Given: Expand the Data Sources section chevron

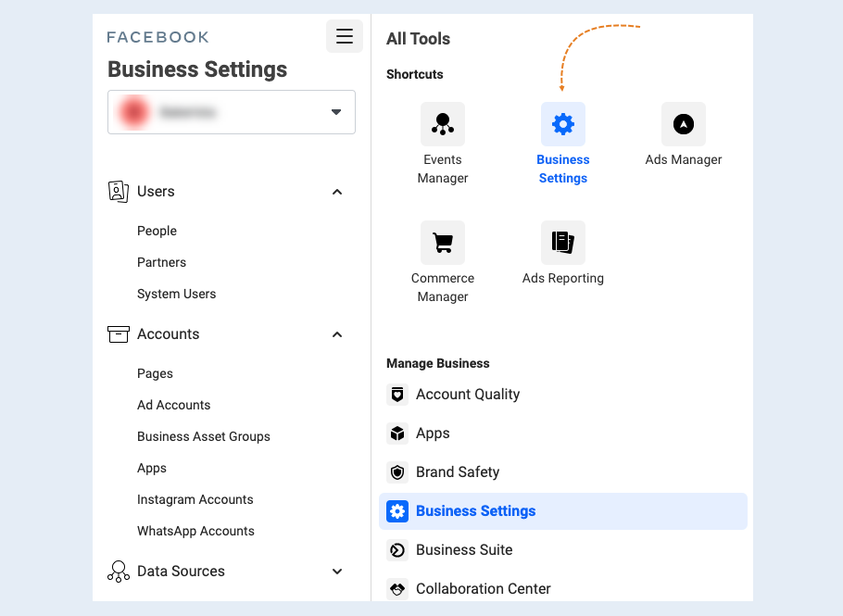Looking at the screenshot, I should [x=337, y=572].
